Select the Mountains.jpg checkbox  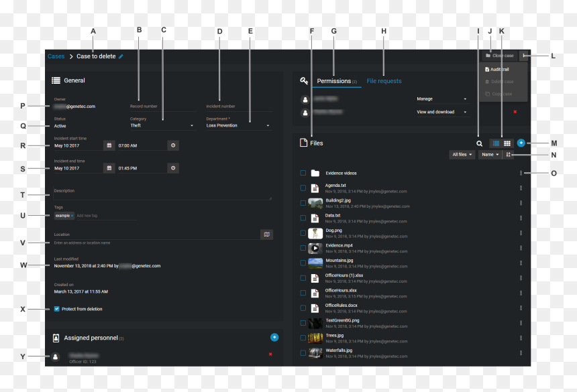click(x=303, y=263)
